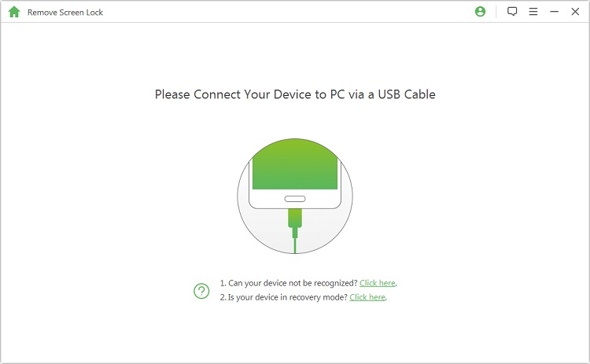The height and width of the screenshot is (364, 590).
Task: Click the vertical divider beside the account icon
Action: (496, 12)
